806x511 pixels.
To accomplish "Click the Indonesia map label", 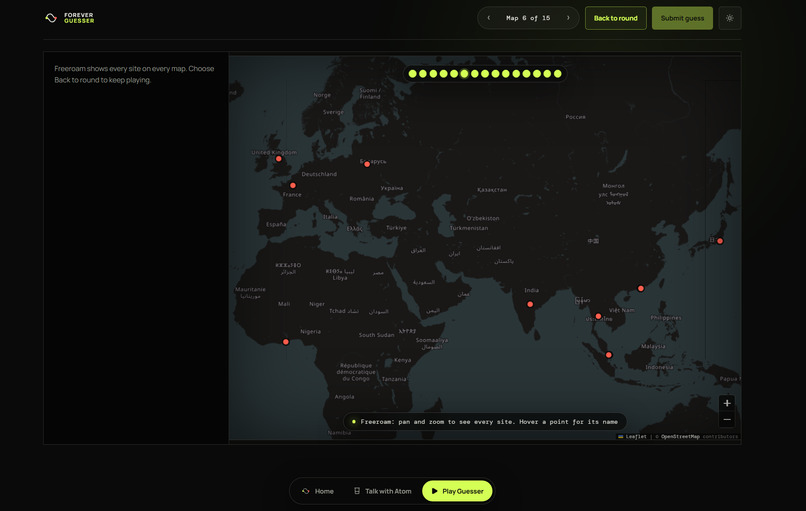I will [659, 367].
